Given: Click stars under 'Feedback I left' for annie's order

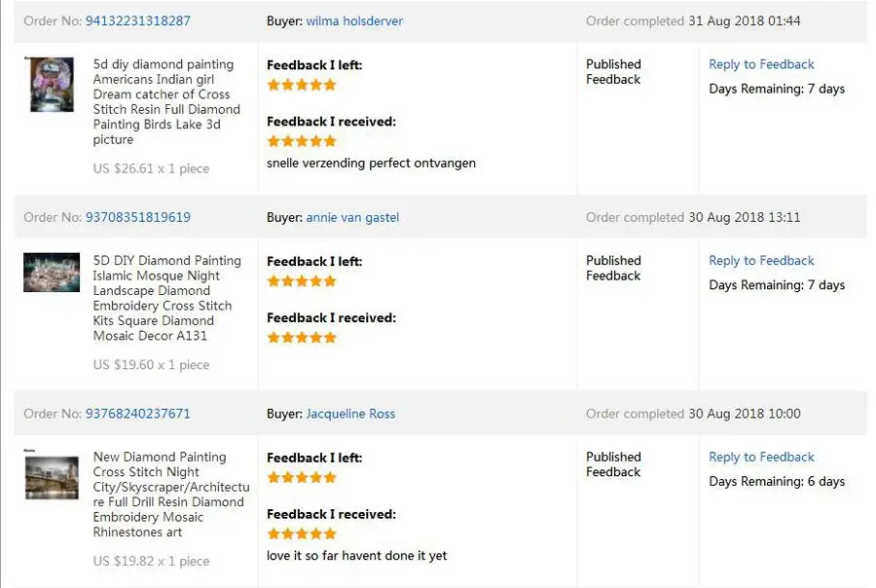Looking at the screenshot, I should point(302,281).
